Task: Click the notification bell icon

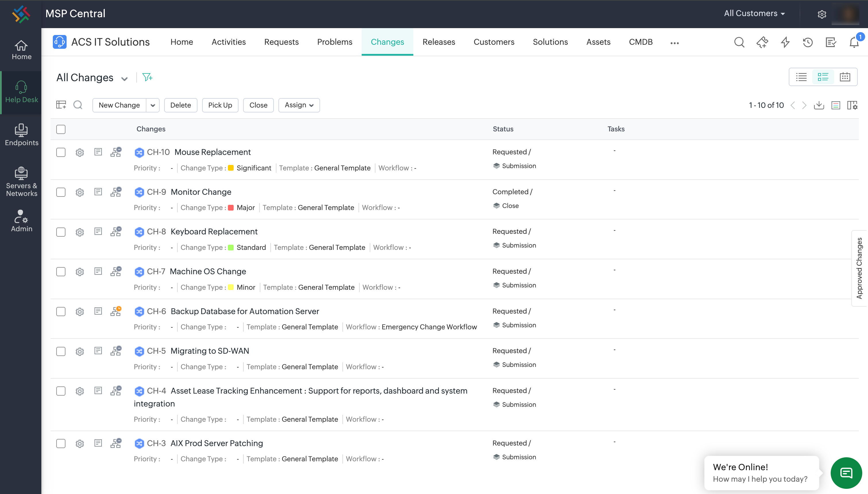Action: coord(854,42)
